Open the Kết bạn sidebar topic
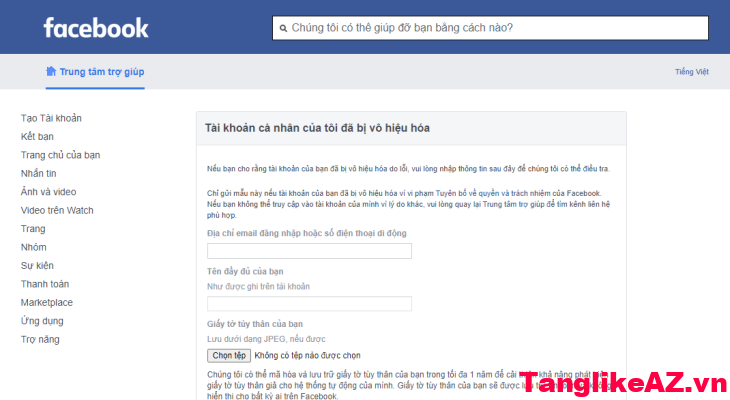The height and width of the screenshot is (400, 730). pyautogui.click(x=38, y=136)
